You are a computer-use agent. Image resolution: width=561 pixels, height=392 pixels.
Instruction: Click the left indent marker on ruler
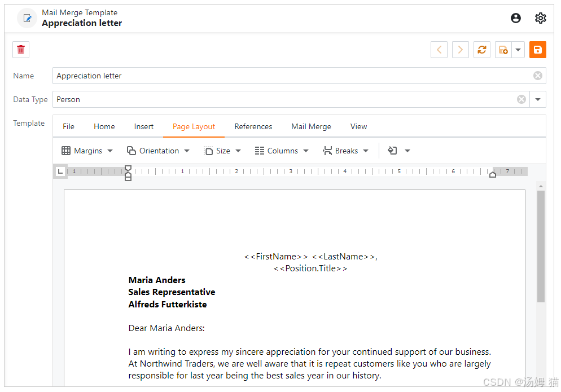point(128,173)
